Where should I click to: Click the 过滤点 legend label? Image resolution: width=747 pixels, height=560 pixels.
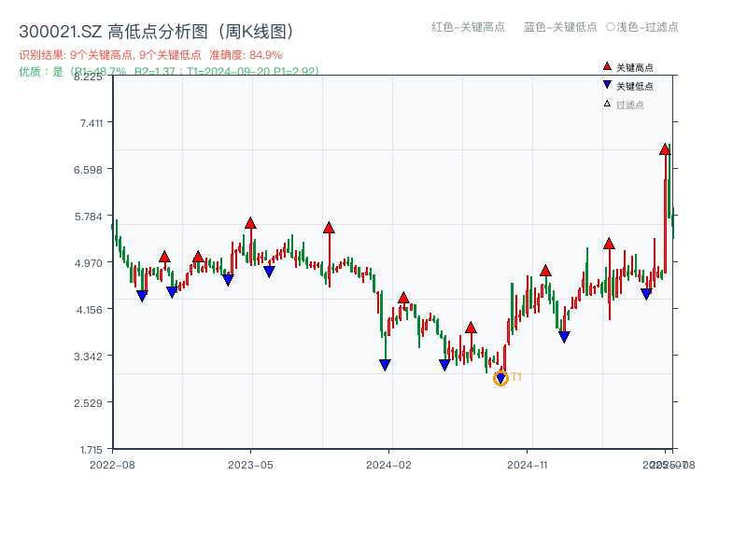(630, 105)
